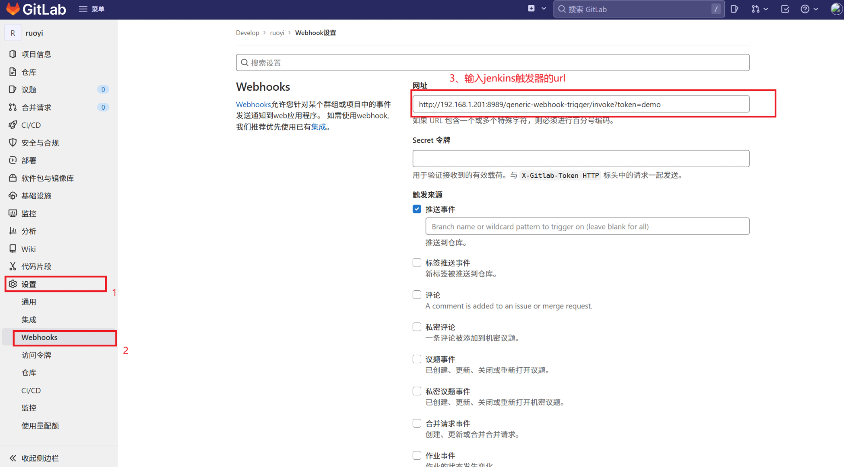Navigate to ruoyi via breadcrumb
This screenshot has height=467, width=868.
pos(277,32)
